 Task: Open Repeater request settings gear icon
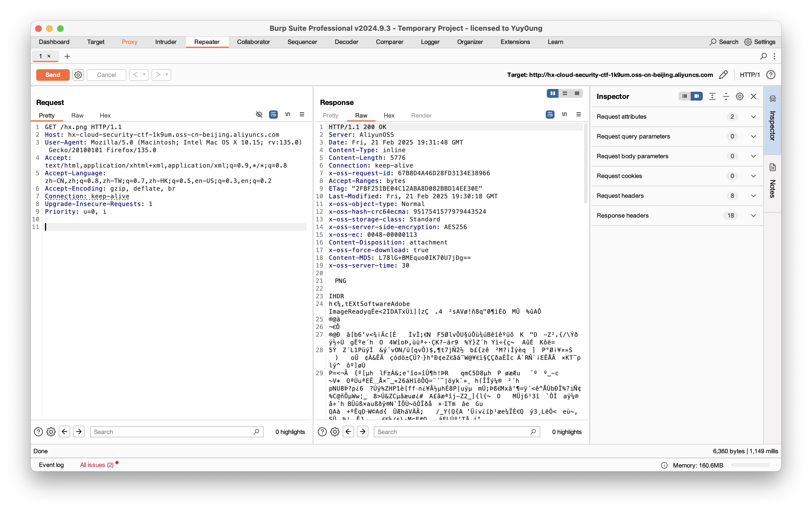coord(78,75)
